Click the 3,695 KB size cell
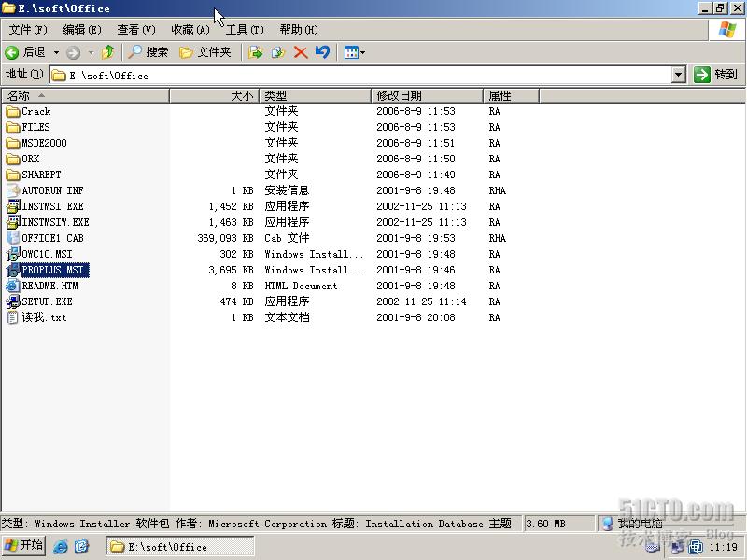The image size is (747, 560). 231,270
